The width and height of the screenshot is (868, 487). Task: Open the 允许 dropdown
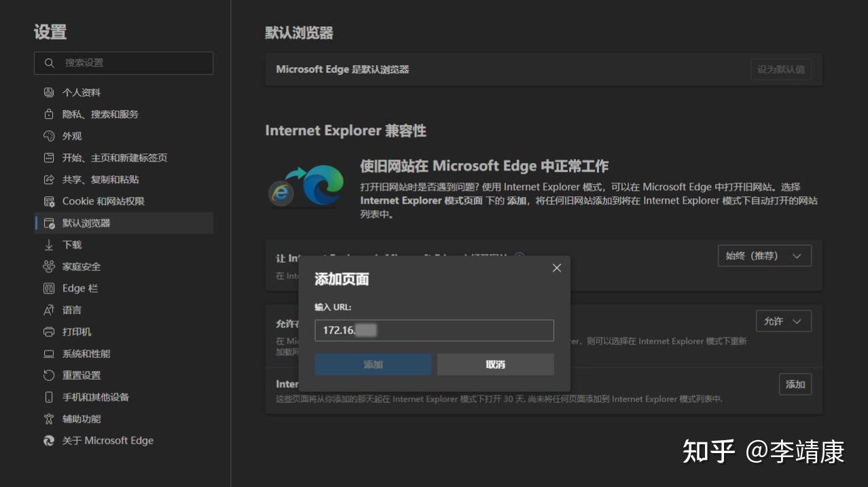[783, 321]
